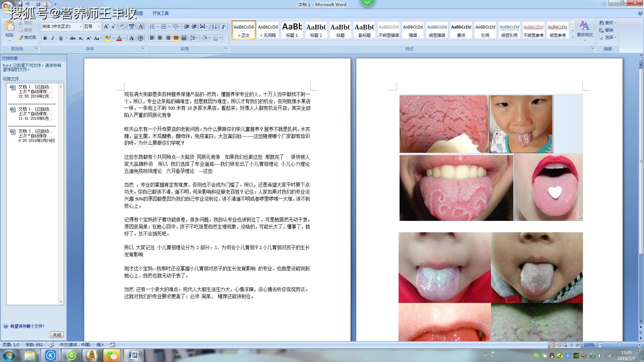Image resolution: width=644 pixels, height=362 pixels.
Task: Toggle italic formatting
Action: [x=53, y=38]
